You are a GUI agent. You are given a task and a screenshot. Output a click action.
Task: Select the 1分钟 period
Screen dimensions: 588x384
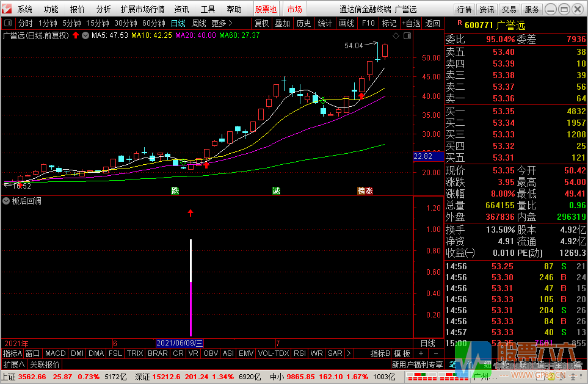coord(48,23)
